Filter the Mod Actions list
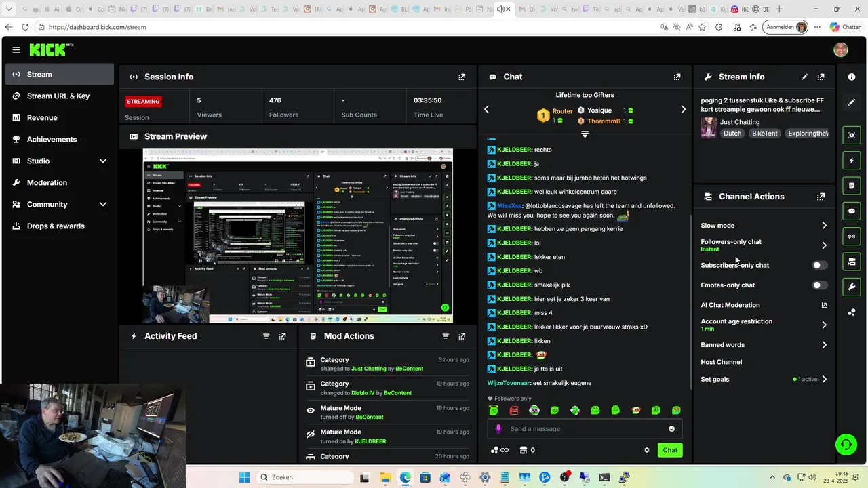The image size is (868, 488). [446, 336]
